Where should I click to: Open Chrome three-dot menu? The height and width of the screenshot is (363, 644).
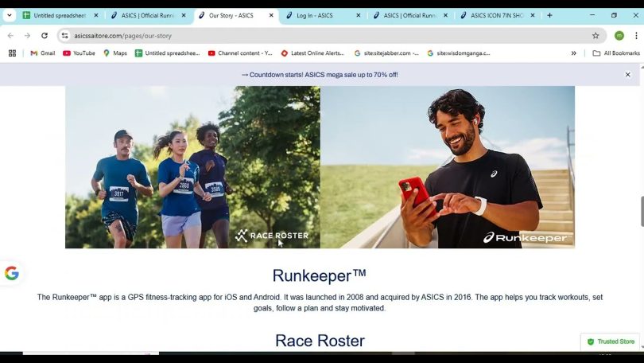(636, 36)
